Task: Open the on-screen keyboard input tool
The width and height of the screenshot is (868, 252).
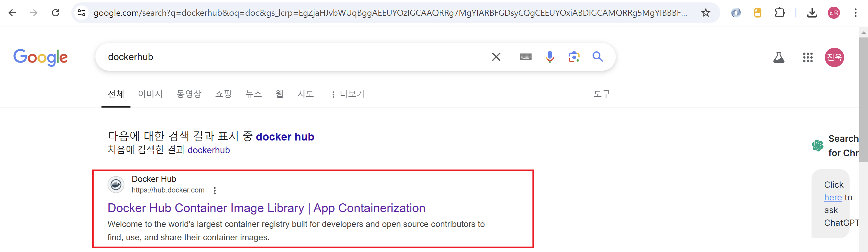Action: [526, 57]
